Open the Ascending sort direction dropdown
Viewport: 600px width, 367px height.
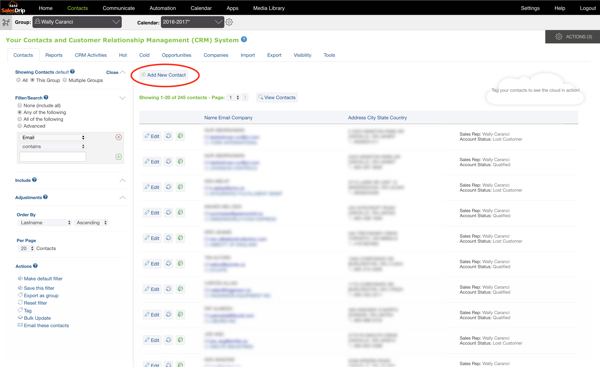(x=91, y=223)
